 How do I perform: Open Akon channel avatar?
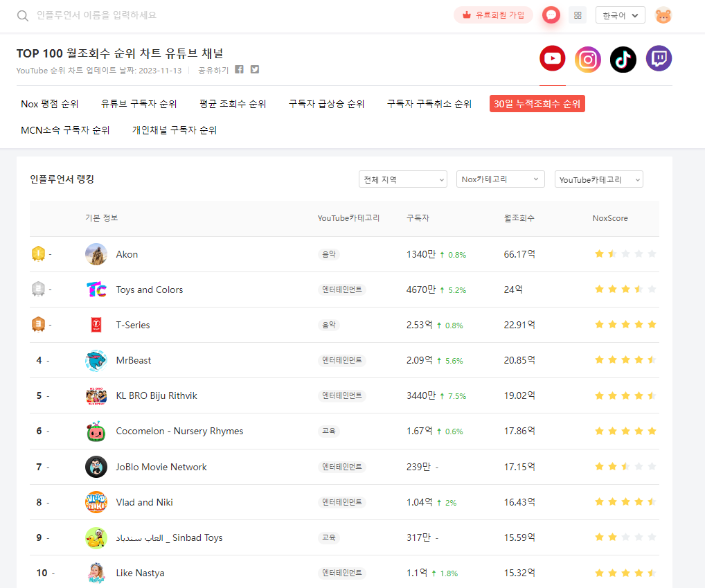tap(96, 254)
